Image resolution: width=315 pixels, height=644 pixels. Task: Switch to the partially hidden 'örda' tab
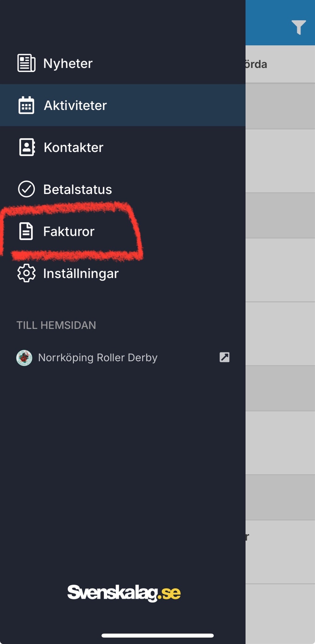pyautogui.click(x=256, y=64)
